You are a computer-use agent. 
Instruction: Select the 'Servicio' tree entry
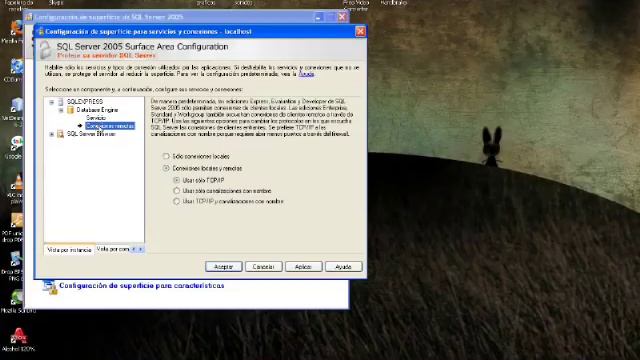pyautogui.click(x=96, y=118)
